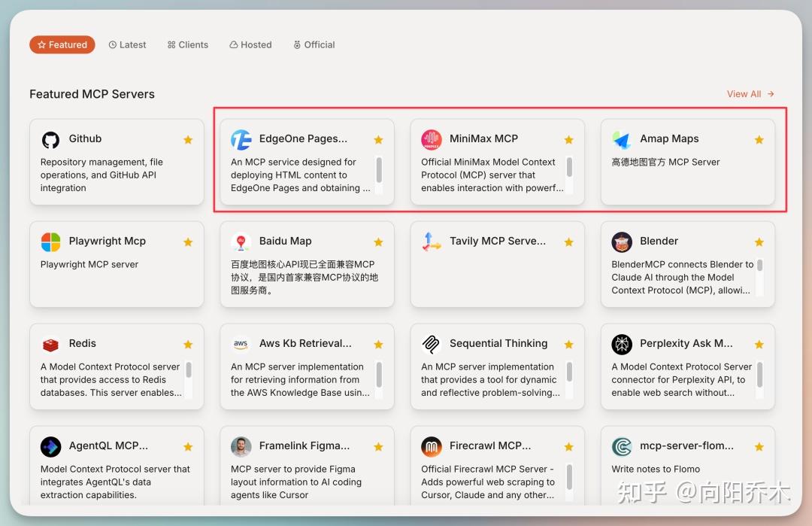
Task: Click the Amap Maps paper-plane icon
Action: click(x=622, y=139)
